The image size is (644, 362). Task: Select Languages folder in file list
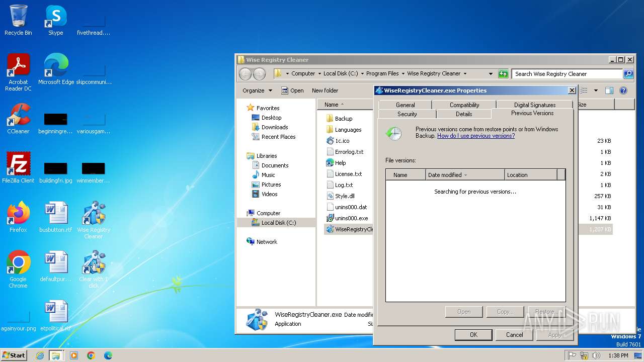[344, 130]
